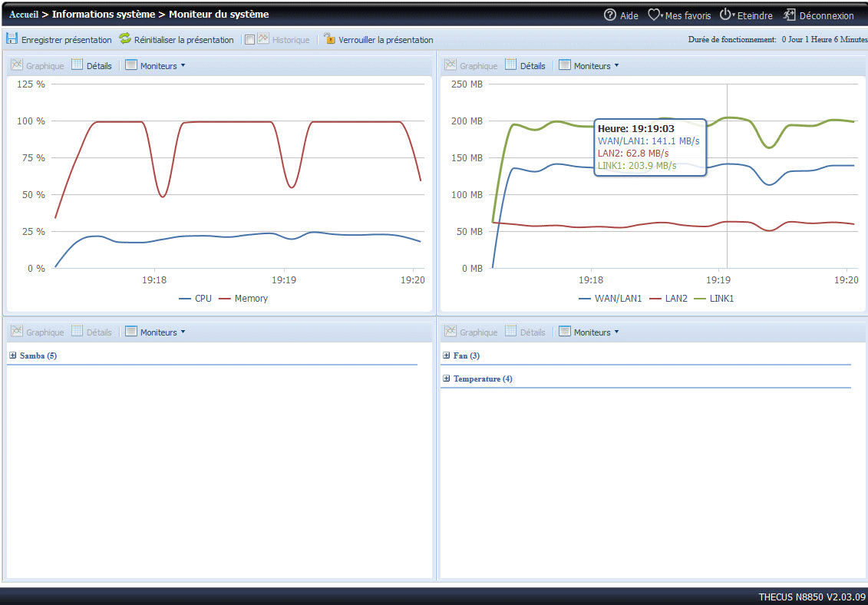Expand the Temperature (4) group
The width and height of the screenshot is (868, 605).
point(447,379)
